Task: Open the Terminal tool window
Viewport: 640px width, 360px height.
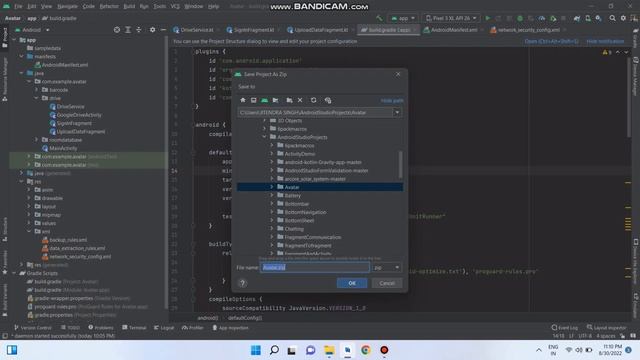Action: [134, 327]
